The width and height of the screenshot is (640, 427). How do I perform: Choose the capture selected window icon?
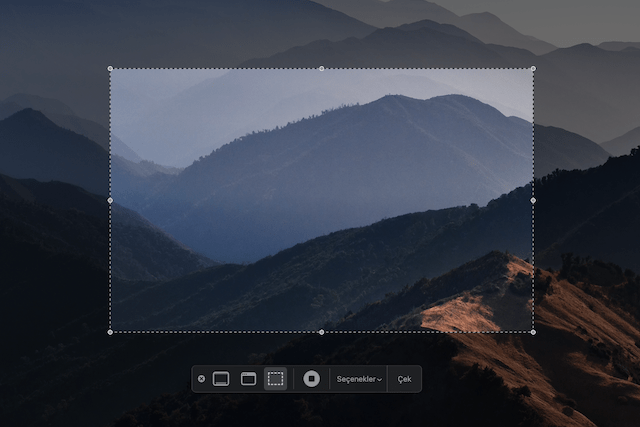tap(248, 379)
